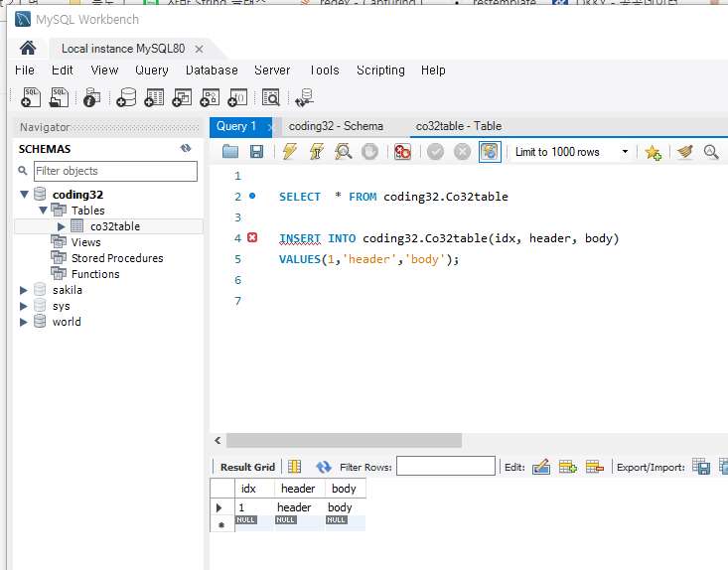Image resolution: width=728 pixels, height=570 pixels.
Task: Create a new table icon
Action: (154, 97)
